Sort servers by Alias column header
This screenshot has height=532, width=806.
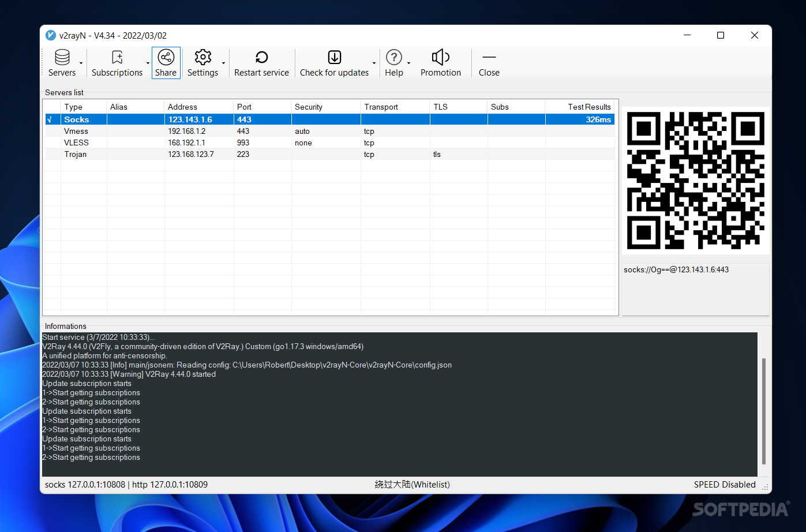pyautogui.click(x=136, y=107)
